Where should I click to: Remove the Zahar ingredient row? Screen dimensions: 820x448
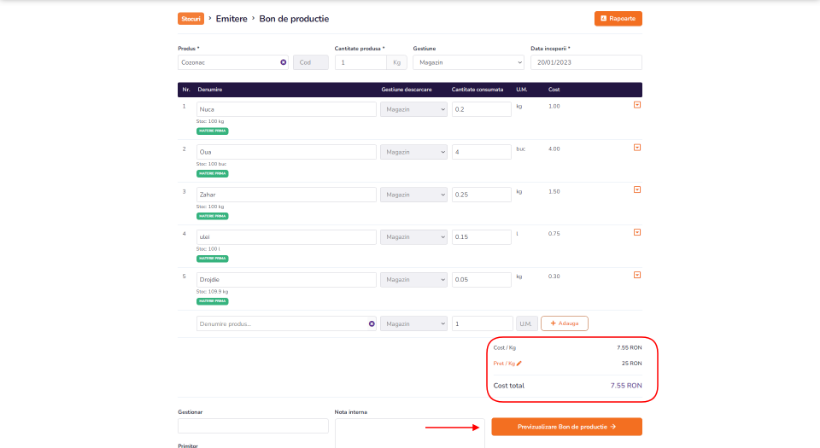tap(637, 190)
